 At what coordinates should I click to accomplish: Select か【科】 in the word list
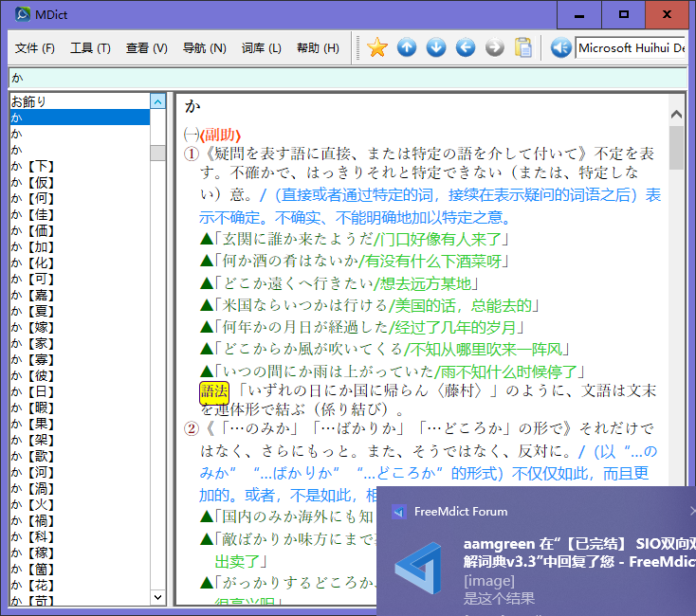pos(80,536)
